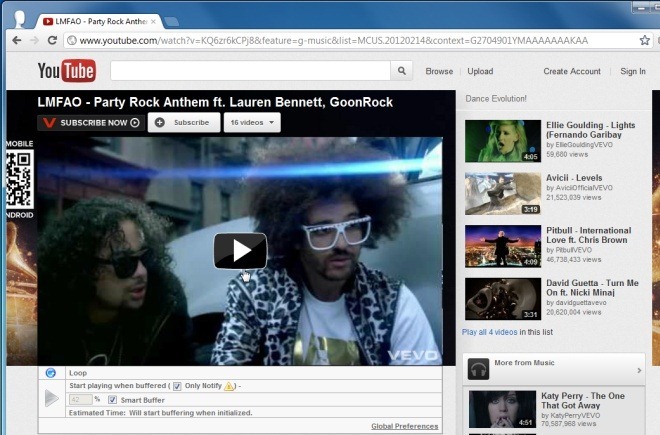Click the headphones icon in More from Music

479,369
